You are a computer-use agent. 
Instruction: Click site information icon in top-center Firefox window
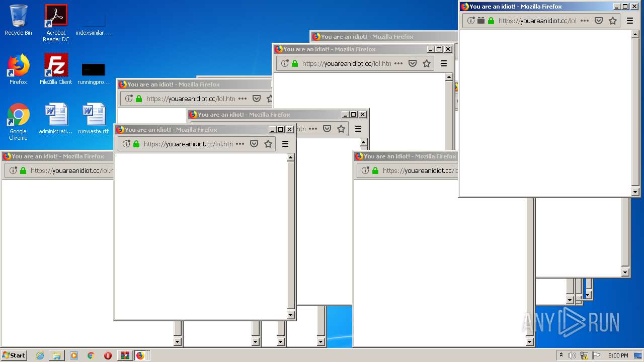[x=285, y=63]
